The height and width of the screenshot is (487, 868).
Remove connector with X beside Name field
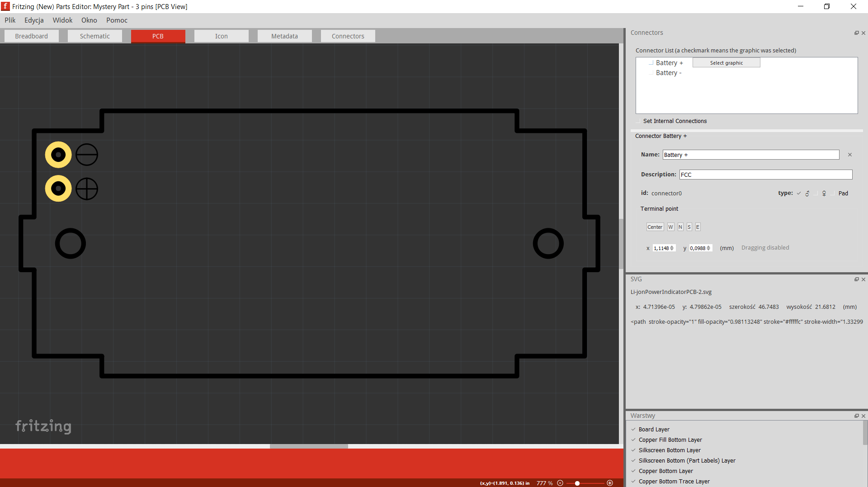pyautogui.click(x=850, y=155)
